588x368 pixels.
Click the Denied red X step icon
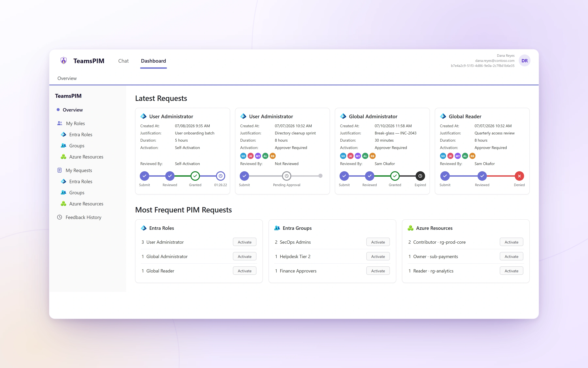[519, 176]
